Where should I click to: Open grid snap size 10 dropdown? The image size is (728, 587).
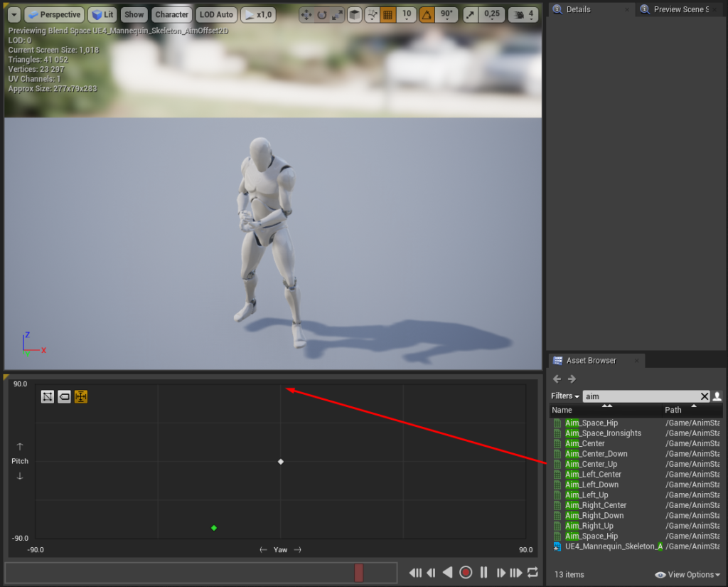407,15
